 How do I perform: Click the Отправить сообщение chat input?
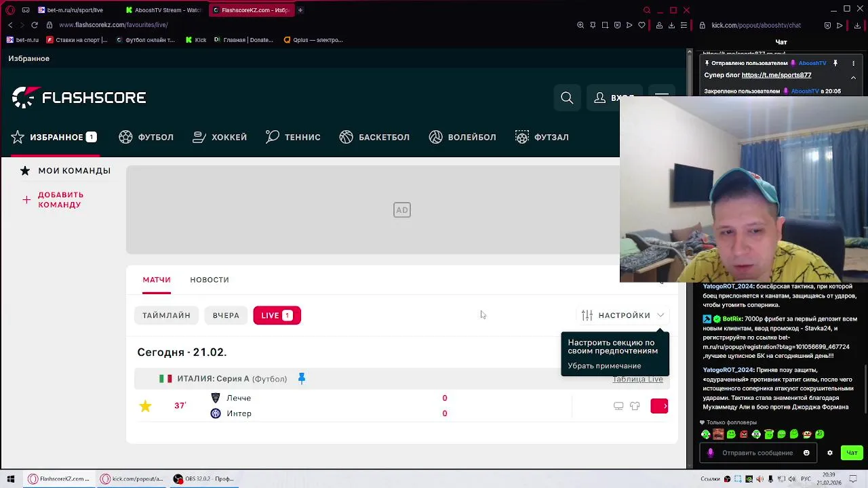[757, 453]
